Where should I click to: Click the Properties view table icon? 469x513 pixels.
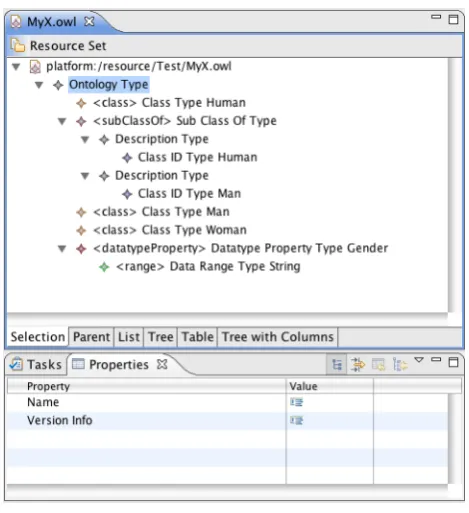(x=78, y=364)
